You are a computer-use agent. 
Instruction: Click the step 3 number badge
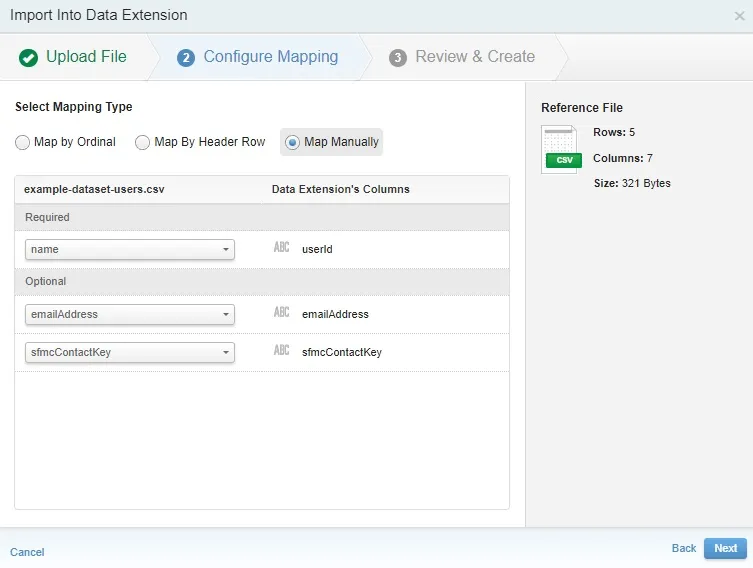pyautogui.click(x=398, y=57)
